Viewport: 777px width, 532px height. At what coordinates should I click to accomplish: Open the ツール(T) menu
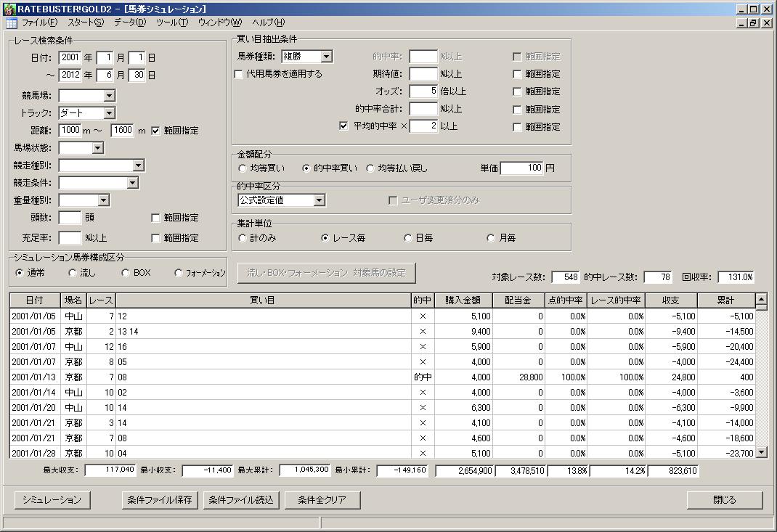point(172,22)
